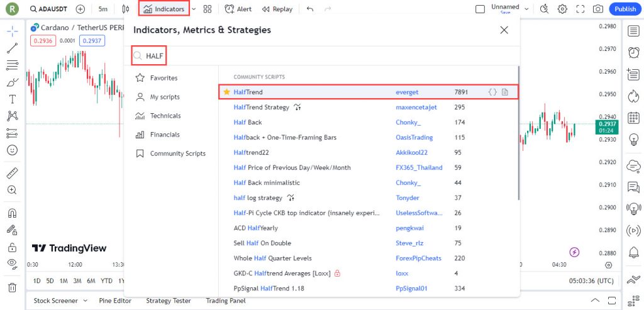
Task: Add Half Back minimalistic script
Action: [x=368, y=183]
